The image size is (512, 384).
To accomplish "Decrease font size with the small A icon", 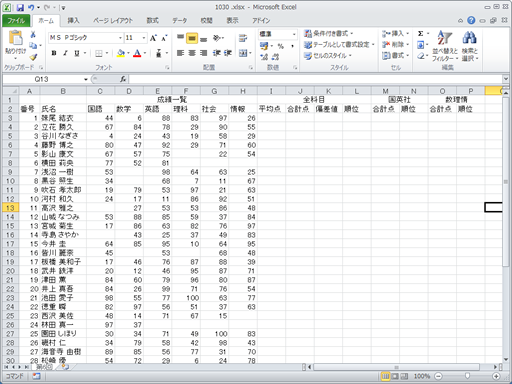I will [164, 38].
